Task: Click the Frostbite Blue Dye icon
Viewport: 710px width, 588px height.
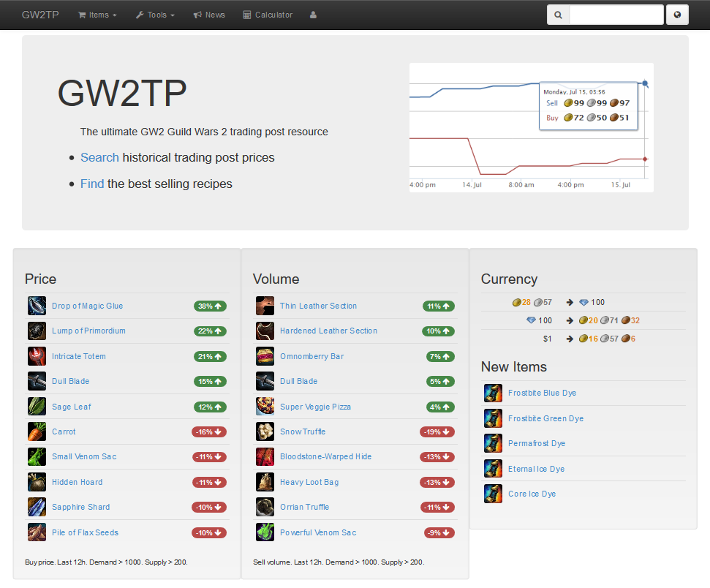Action: point(493,393)
